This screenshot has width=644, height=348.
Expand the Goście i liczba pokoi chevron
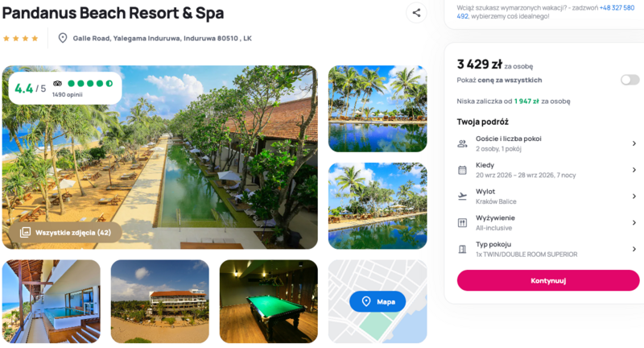pyautogui.click(x=634, y=143)
